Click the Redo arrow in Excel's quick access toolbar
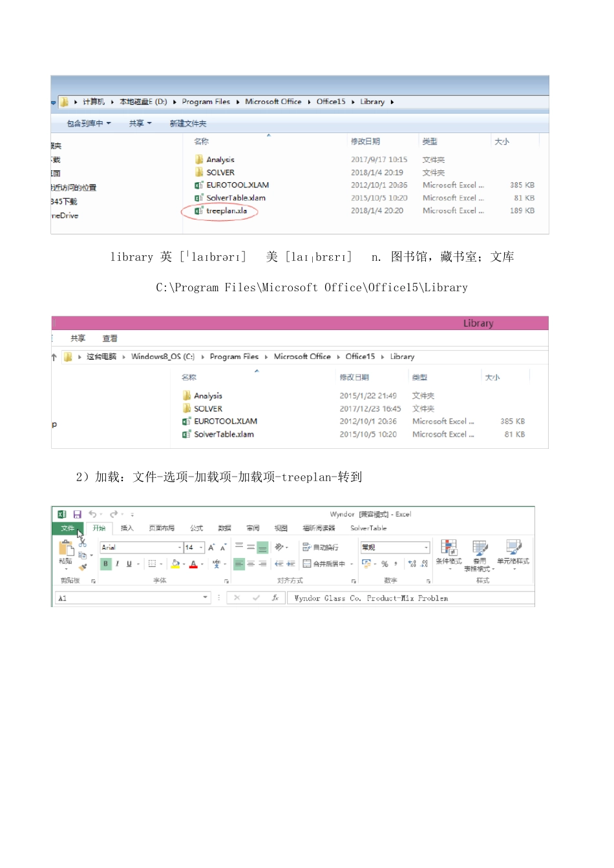This screenshot has height=868, width=614. point(114,514)
